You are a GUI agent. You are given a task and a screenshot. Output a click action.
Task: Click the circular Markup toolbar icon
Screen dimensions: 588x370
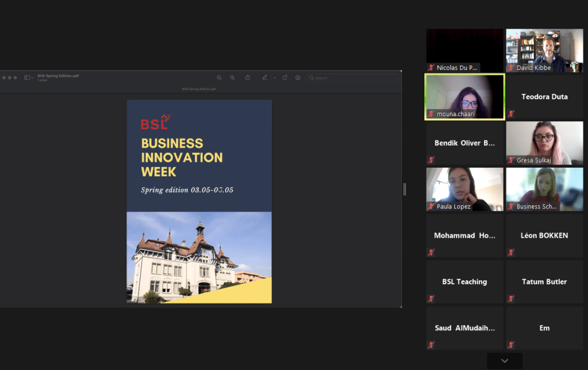pos(297,78)
